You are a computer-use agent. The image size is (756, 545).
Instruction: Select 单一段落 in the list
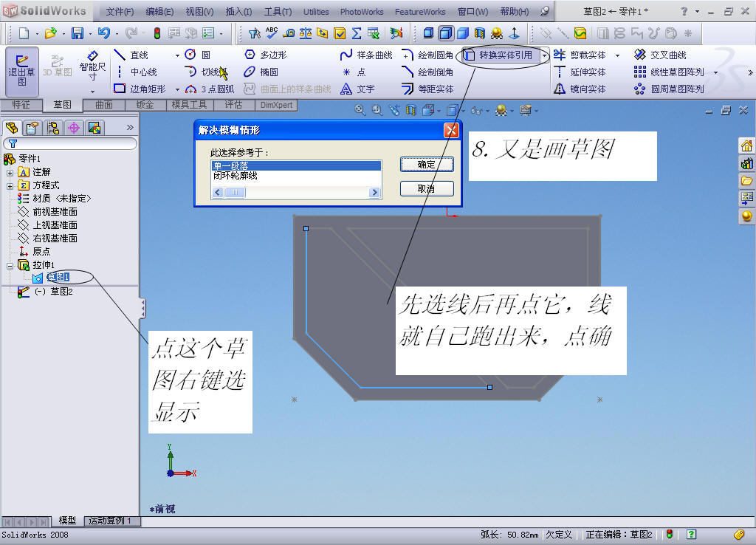point(296,165)
